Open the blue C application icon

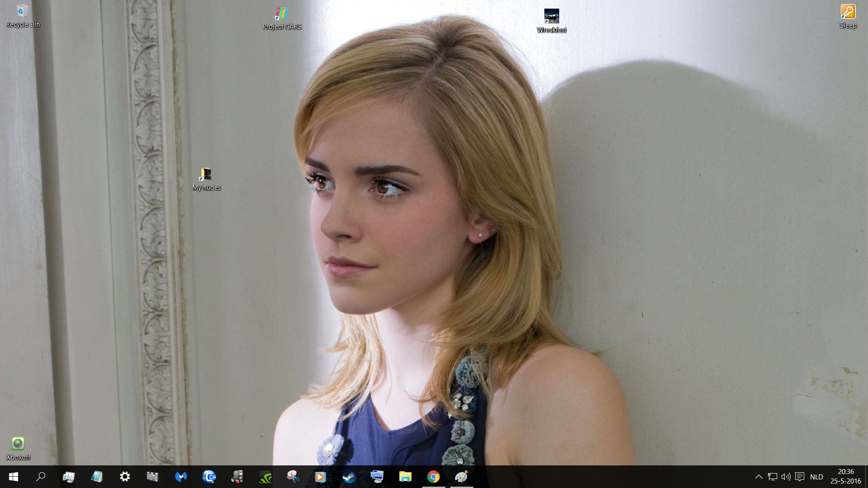tap(209, 477)
